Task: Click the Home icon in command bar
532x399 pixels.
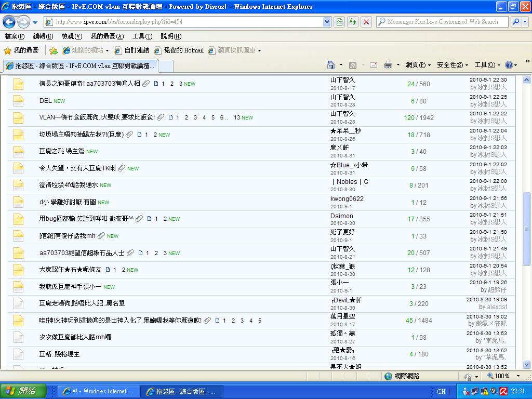Action: pos(331,65)
